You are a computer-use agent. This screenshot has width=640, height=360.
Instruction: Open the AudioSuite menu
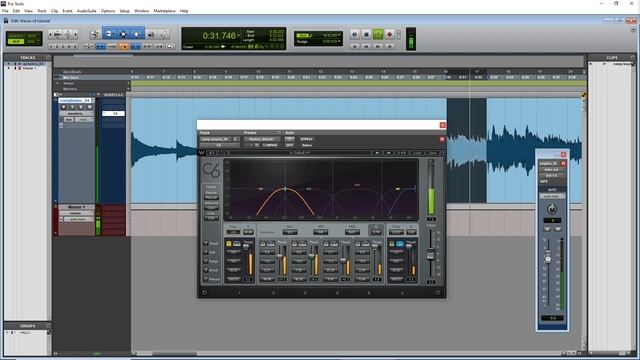(87, 11)
